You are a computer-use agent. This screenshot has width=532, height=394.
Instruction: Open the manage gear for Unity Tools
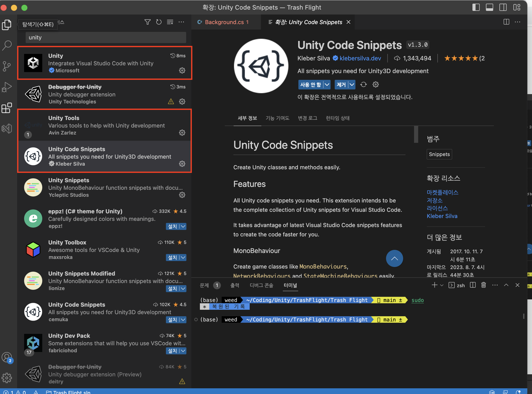pyautogui.click(x=182, y=132)
